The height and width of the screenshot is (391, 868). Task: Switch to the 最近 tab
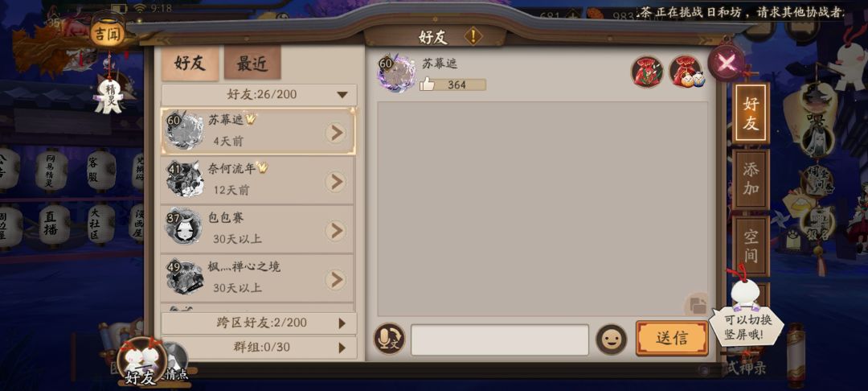[x=252, y=64]
